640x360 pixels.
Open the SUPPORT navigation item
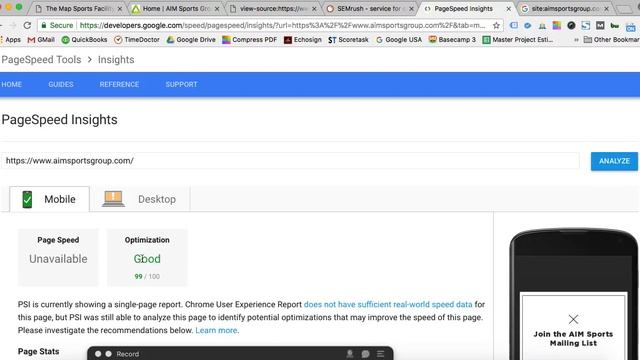click(181, 84)
